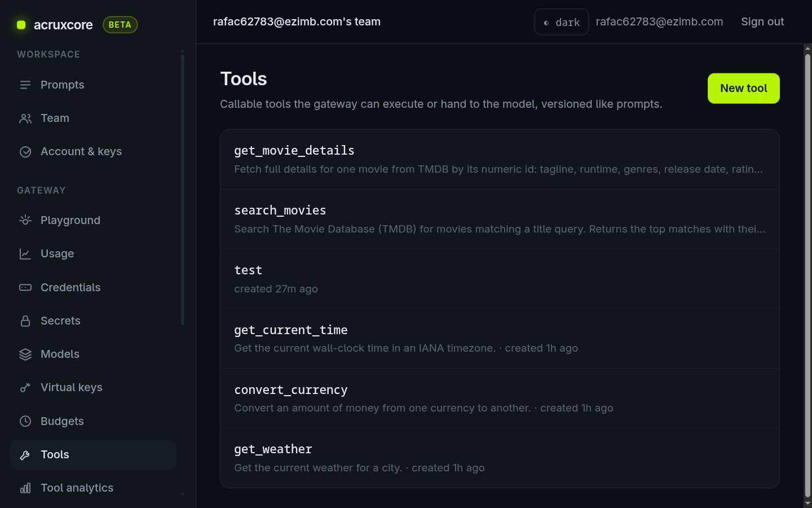812x508 pixels.
Task: Sign out of the account
Action: [x=762, y=21]
